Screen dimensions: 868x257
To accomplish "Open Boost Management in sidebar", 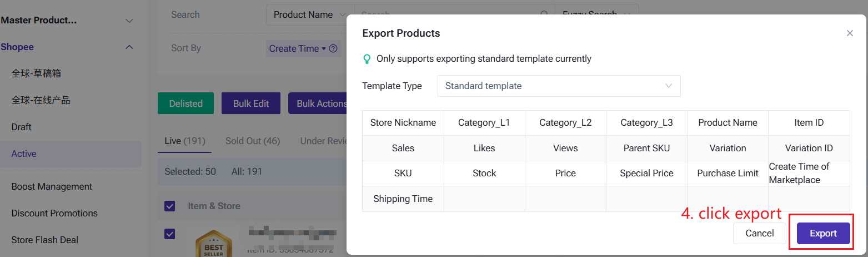I will click(52, 186).
